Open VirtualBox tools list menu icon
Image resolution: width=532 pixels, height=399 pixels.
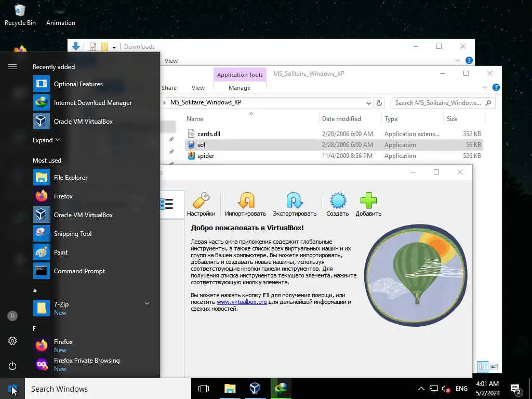(x=167, y=204)
